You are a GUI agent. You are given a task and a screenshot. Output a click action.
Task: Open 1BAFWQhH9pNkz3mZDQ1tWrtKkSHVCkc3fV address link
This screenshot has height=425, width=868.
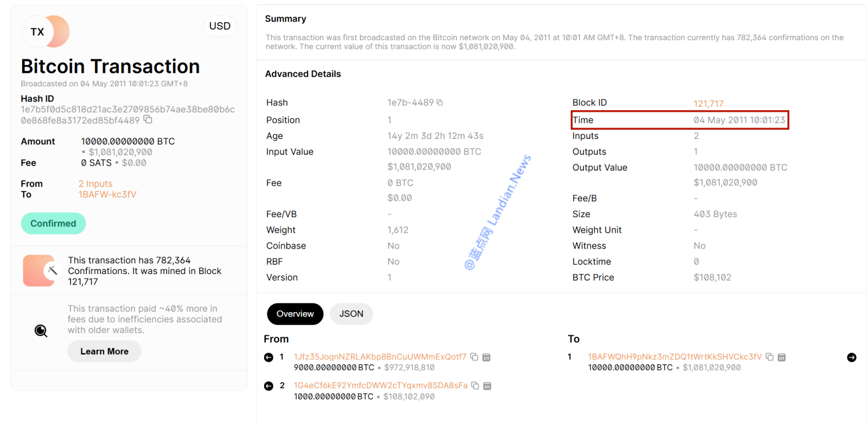point(675,357)
